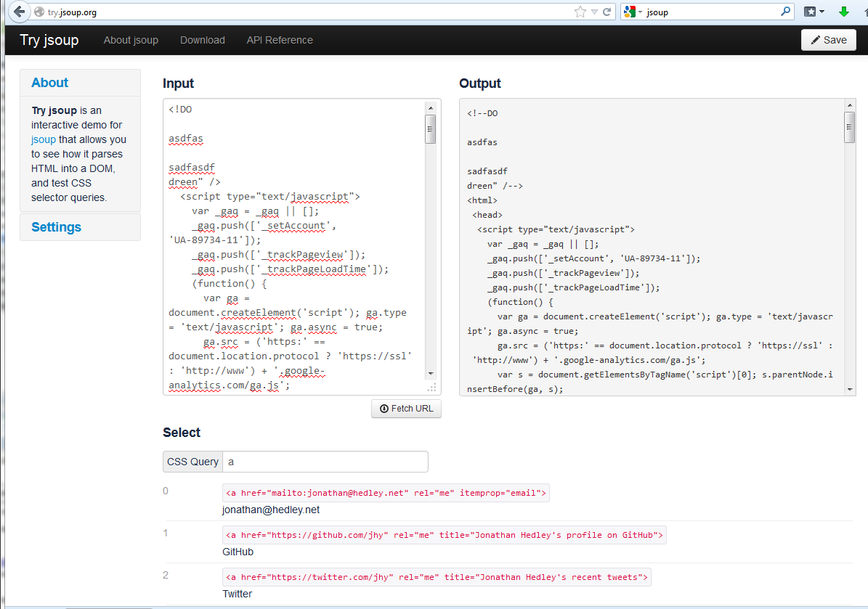Expand the search engine chooser arrow
Image resolution: width=868 pixels, height=609 pixels.
(x=640, y=12)
